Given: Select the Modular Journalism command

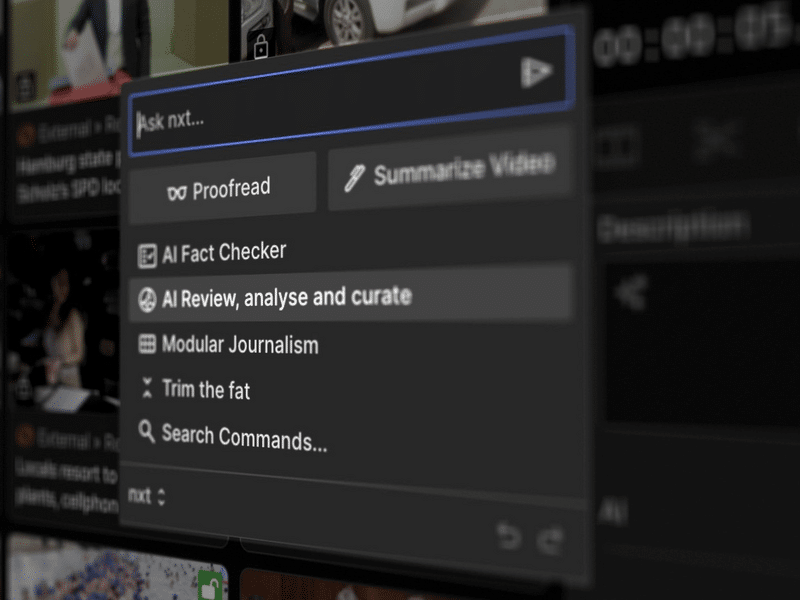Looking at the screenshot, I should [240, 345].
